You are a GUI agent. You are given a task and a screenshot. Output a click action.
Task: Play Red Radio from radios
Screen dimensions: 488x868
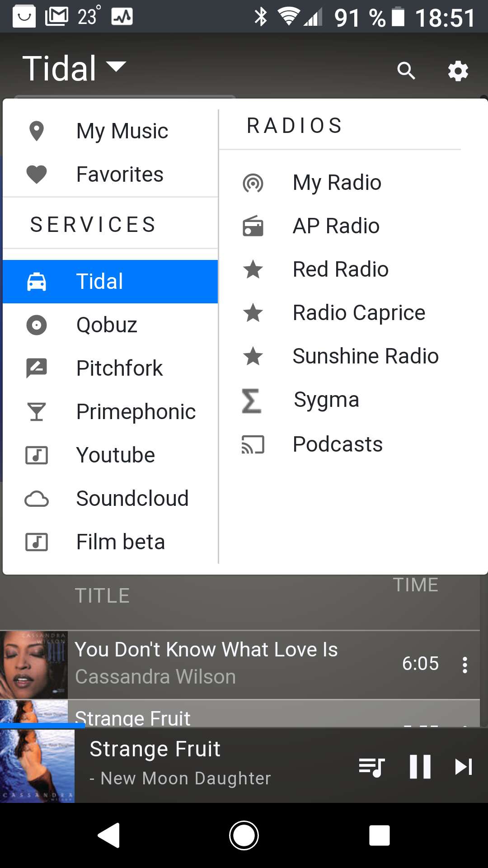tap(340, 269)
